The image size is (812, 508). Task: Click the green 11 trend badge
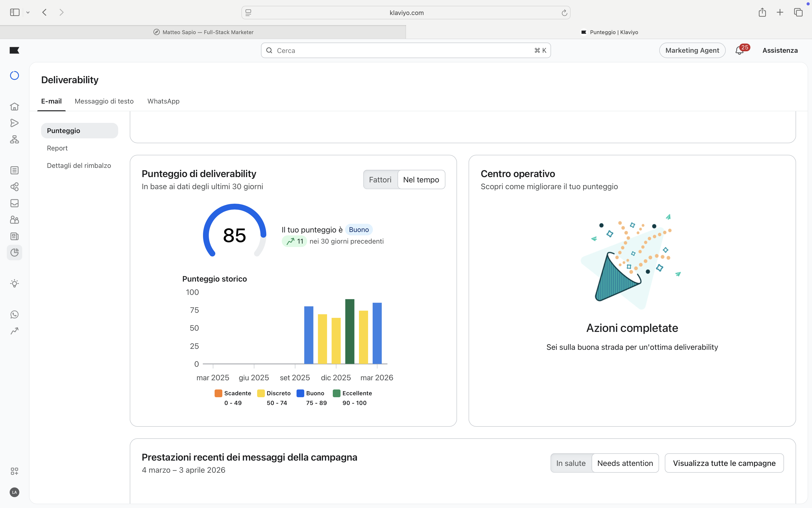294,241
